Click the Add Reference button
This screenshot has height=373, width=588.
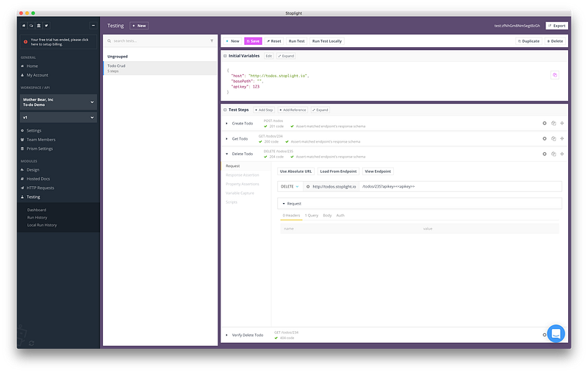tap(293, 110)
